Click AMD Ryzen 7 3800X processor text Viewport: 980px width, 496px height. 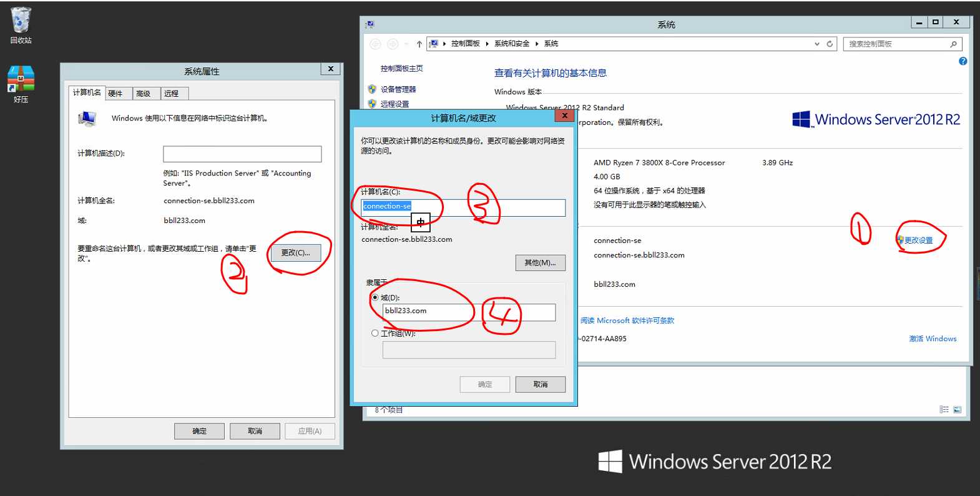pyautogui.click(x=659, y=162)
